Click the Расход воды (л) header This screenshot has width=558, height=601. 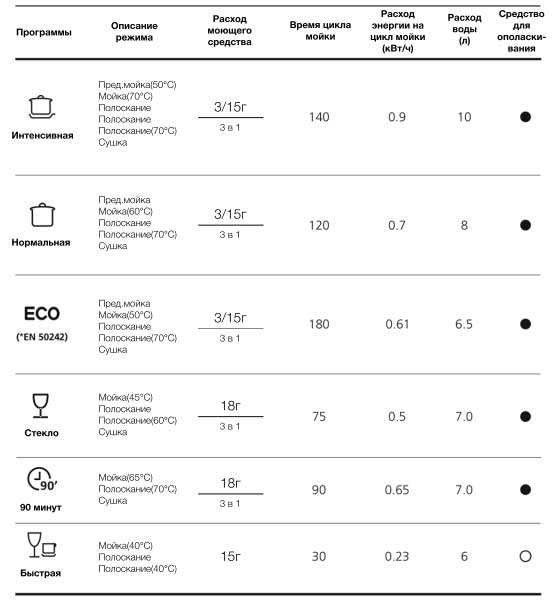(x=464, y=29)
